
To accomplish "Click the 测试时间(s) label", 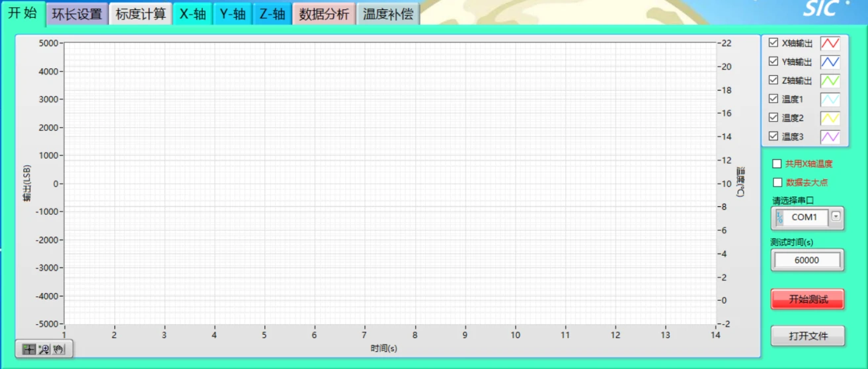I will click(x=792, y=242).
